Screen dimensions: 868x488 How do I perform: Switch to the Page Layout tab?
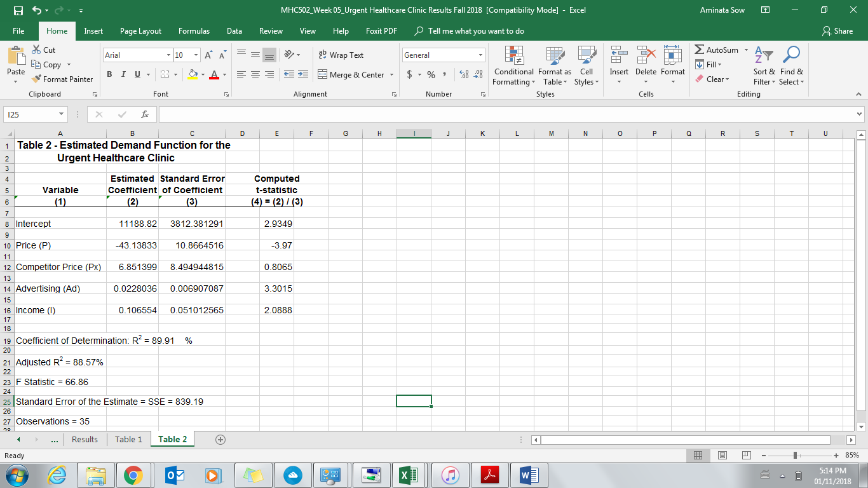pos(140,31)
